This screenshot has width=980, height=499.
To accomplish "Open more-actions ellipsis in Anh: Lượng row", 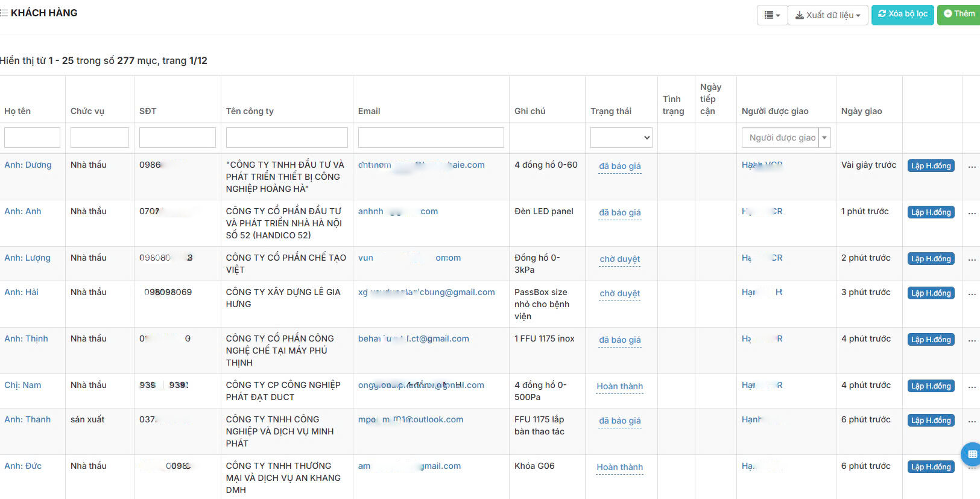I will click(x=972, y=259).
